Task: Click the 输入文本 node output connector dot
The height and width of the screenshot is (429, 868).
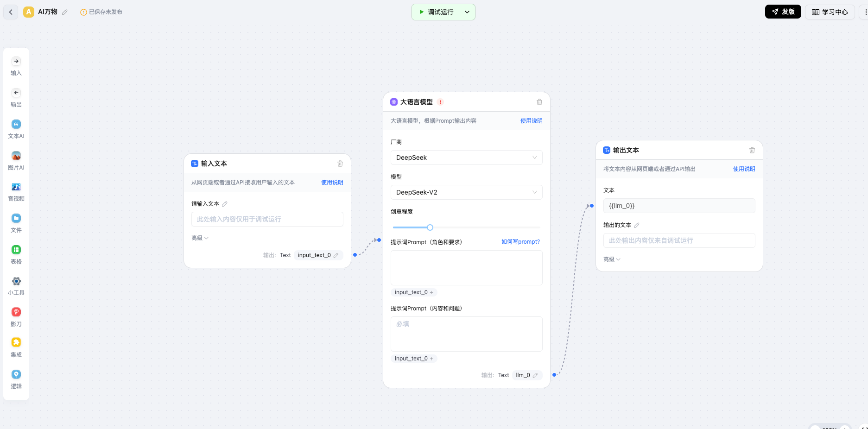Action: pyautogui.click(x=355, y=255)
